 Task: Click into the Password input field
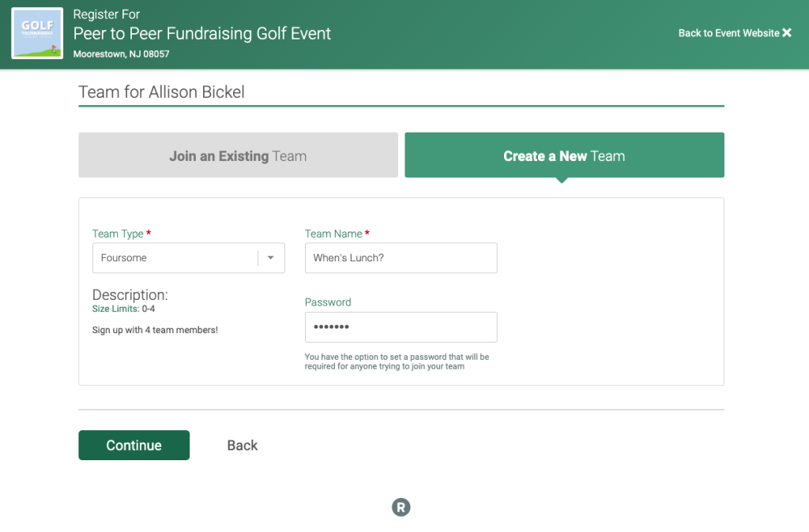click(401, 327)
